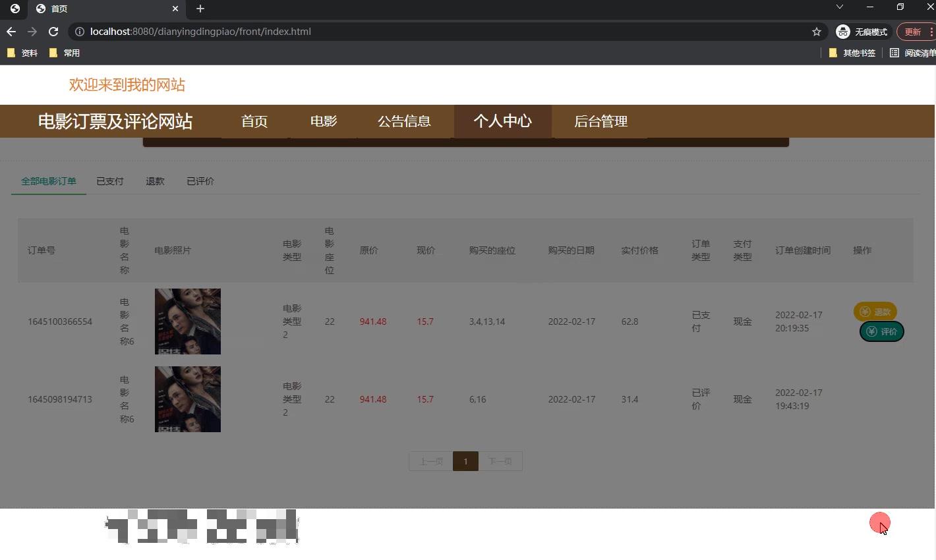Open 后台管理 navigation item
Image resolution: width=936 pixels, height=560 pixels.
tap(600, 121)
